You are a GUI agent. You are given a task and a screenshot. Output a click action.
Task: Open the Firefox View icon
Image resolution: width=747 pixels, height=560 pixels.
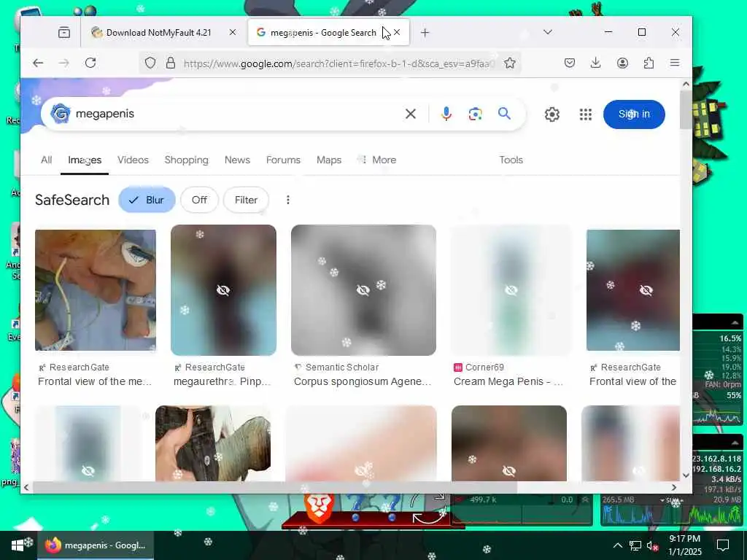point(64,32)
